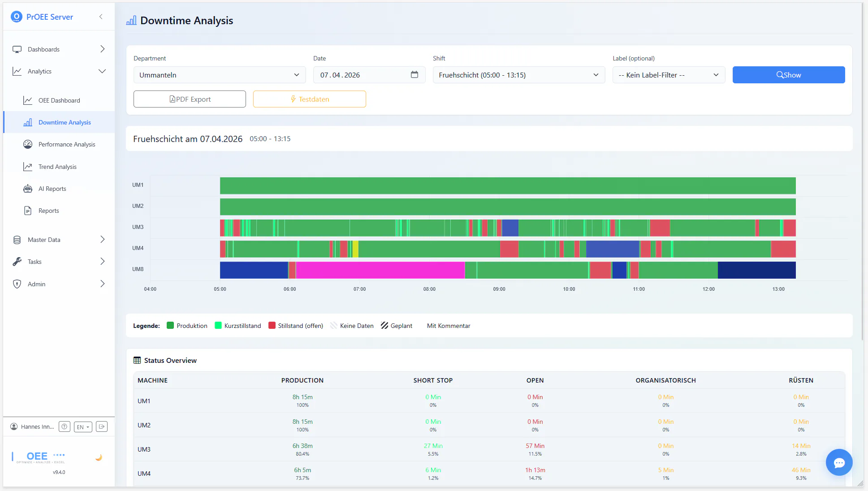Open the Label filter dropdown
The width and height of the screenshot is (868, 491).
point(668,75)
